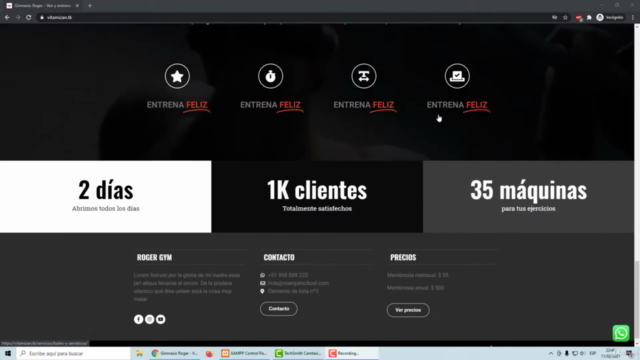Click the Windows taskbar search box
The height and width of the screenshot is (360, 640).
pyautogui.click(x=73, y=353)
